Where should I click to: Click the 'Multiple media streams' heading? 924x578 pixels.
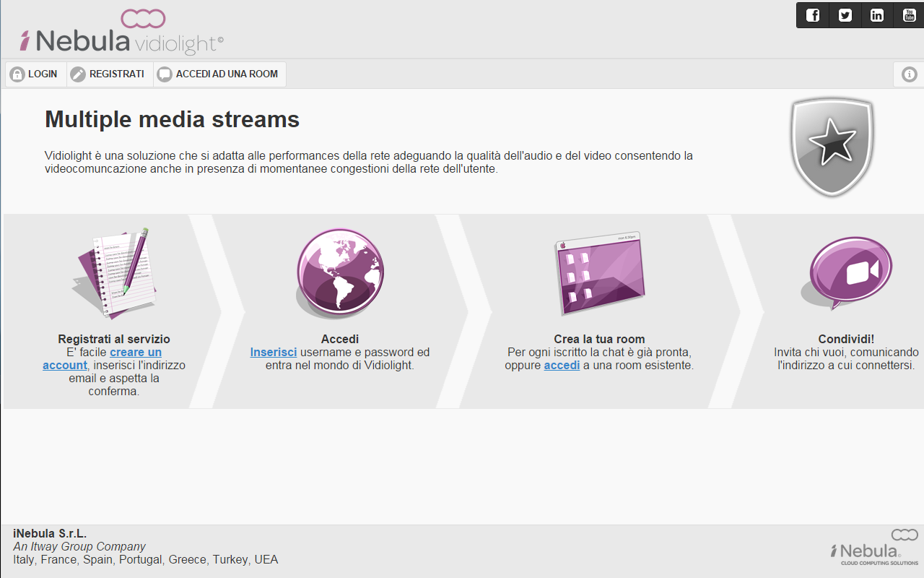click(x=173, y=119)
